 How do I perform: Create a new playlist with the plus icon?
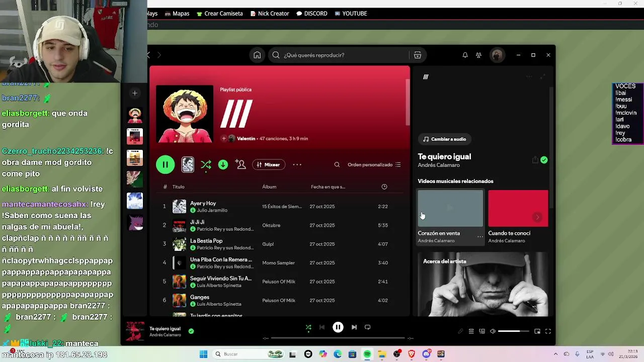point(134,93)
